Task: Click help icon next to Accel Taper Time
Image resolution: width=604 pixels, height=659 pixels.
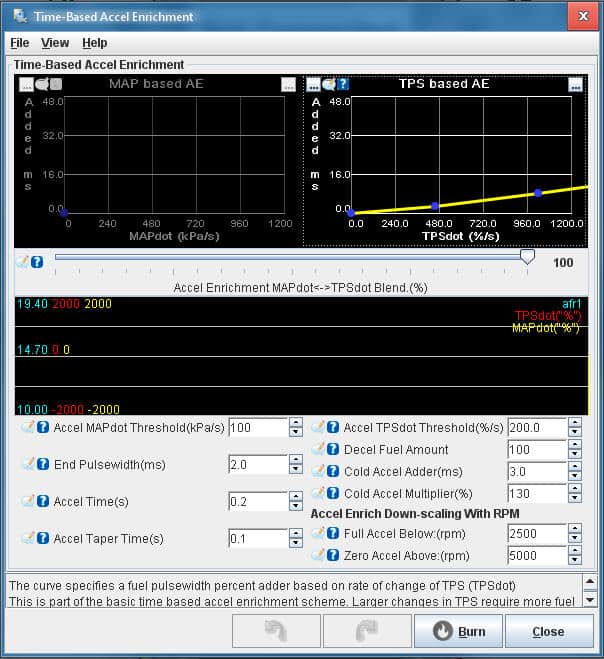Action: click(43, 538)
